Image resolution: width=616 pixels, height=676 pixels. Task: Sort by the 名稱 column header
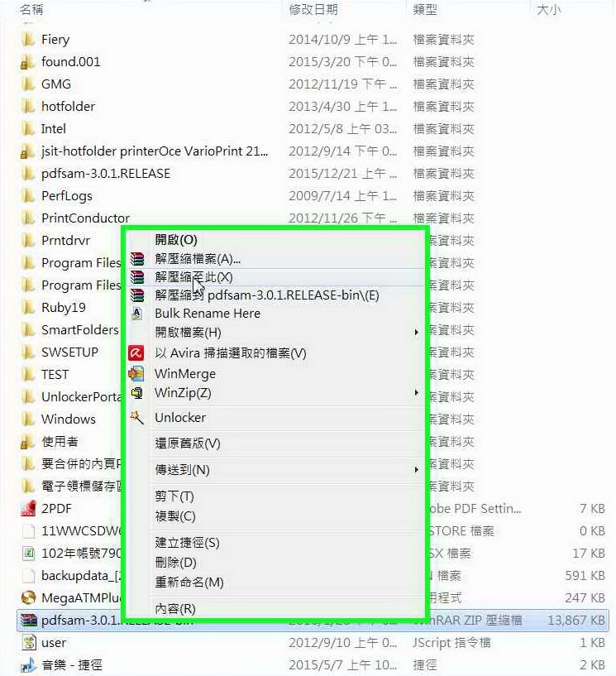[31, 9]
